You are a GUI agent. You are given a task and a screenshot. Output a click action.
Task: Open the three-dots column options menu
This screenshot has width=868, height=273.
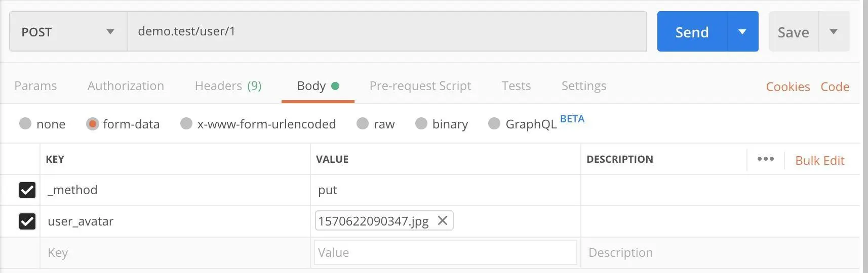point(765,159)
